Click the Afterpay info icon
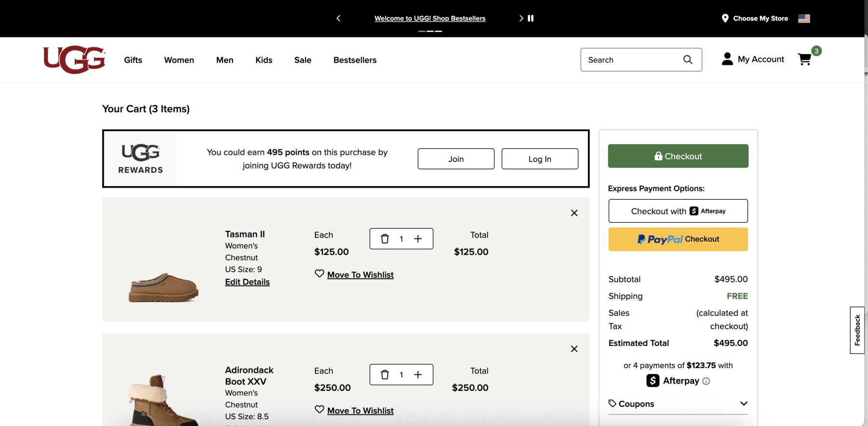Image resolution: width=868 pixels, height=426 pixels. [x=706, y=381]
